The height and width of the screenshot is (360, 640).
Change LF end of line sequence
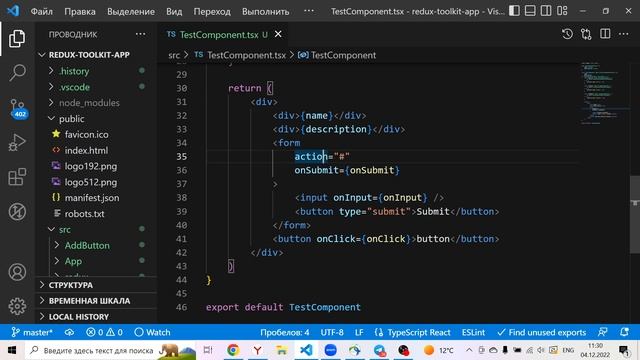point(359,332)
